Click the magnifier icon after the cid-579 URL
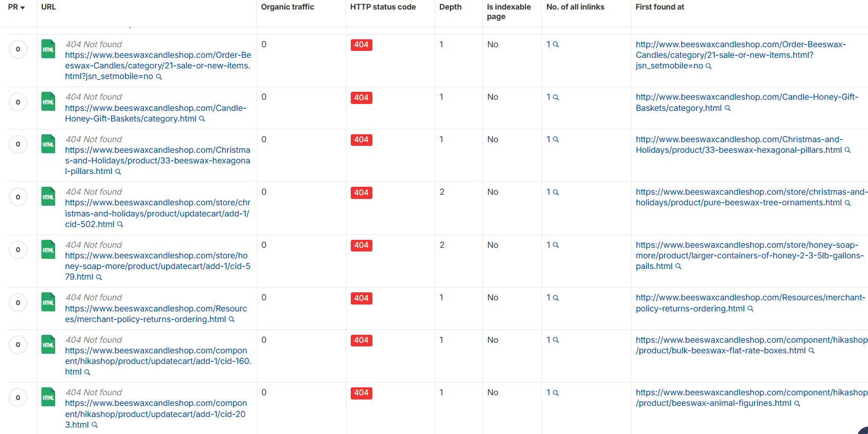The image size is (868, 434). pos(99,277)
